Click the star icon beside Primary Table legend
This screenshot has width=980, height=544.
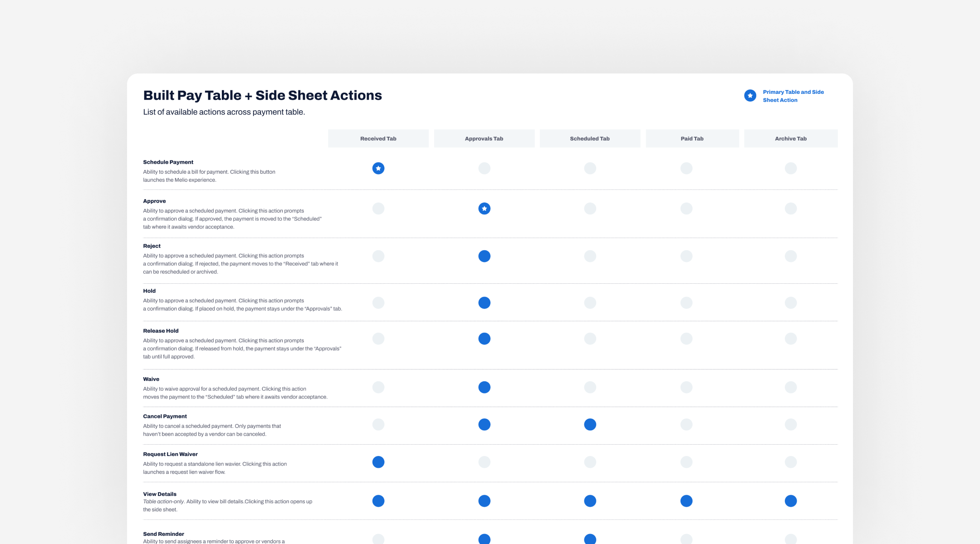(750, 96)
